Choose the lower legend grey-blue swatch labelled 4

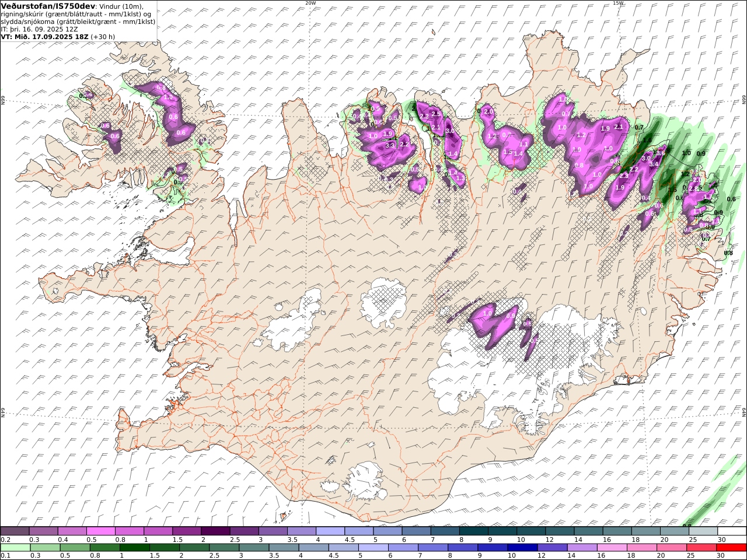pyautogui.click(x=313, y=548)
